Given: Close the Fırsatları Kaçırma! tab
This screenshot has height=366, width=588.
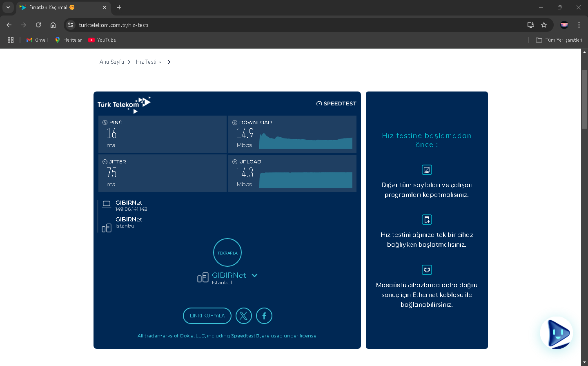Looking at the screenshot, I should point(105,7).
